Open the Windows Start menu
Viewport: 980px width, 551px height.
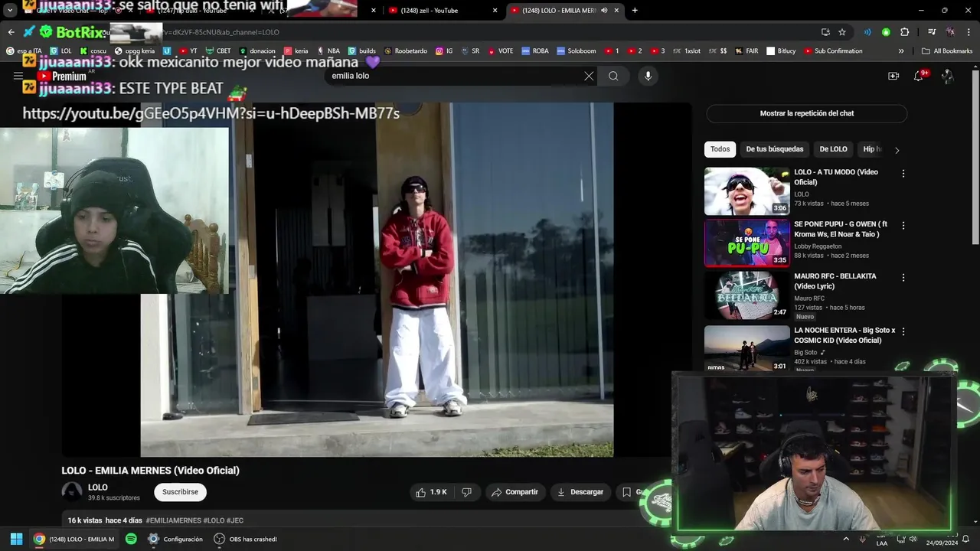(x=16, y=539)
